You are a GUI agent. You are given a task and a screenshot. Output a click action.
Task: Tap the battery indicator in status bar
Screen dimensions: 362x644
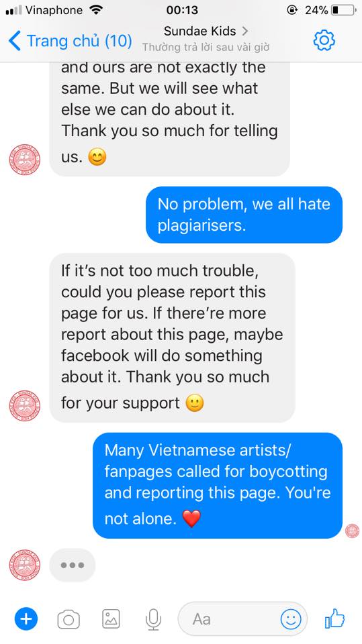(x=343, y=10)
